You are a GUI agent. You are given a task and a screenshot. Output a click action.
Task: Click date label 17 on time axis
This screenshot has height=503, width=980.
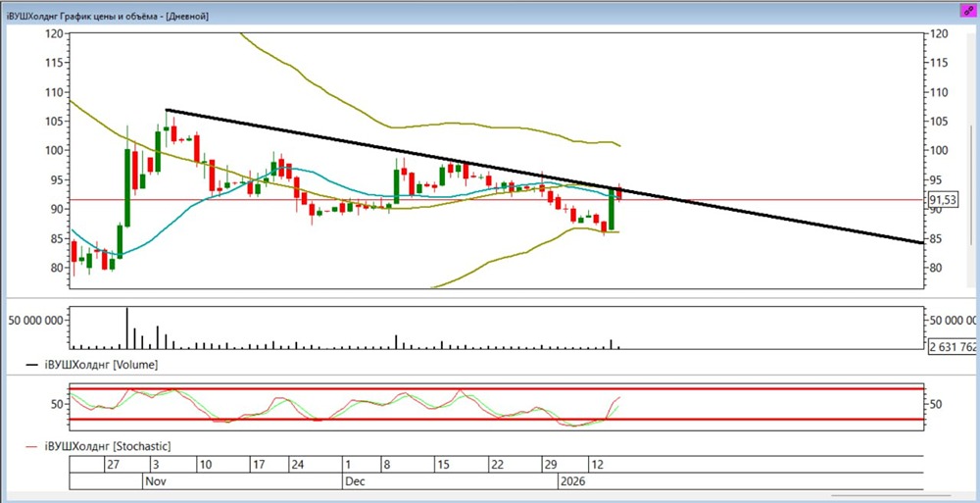[x=258, y=465]
